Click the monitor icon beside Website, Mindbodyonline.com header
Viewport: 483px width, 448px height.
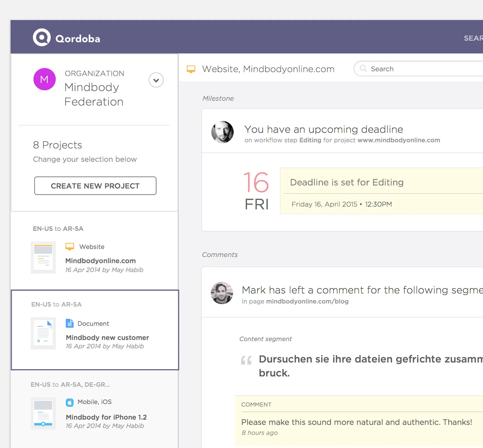click(x=191, y=69)
